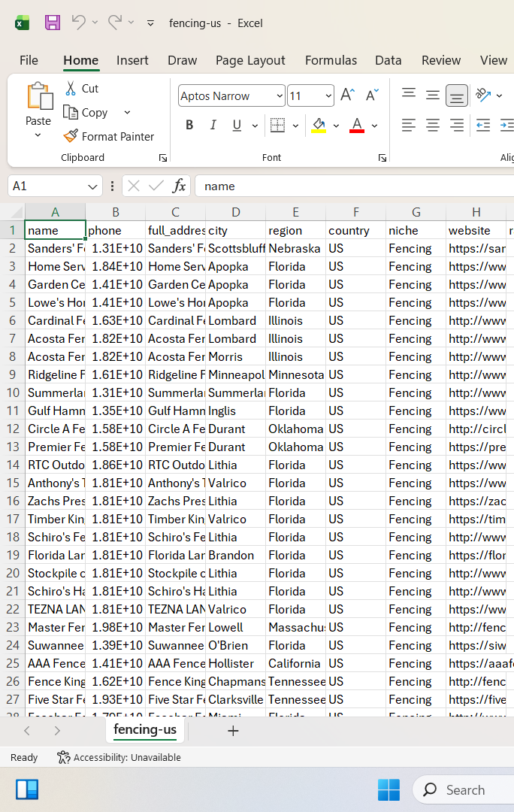Open the Windows Start button
The image size is (514, 812).
tap(389, 789)
